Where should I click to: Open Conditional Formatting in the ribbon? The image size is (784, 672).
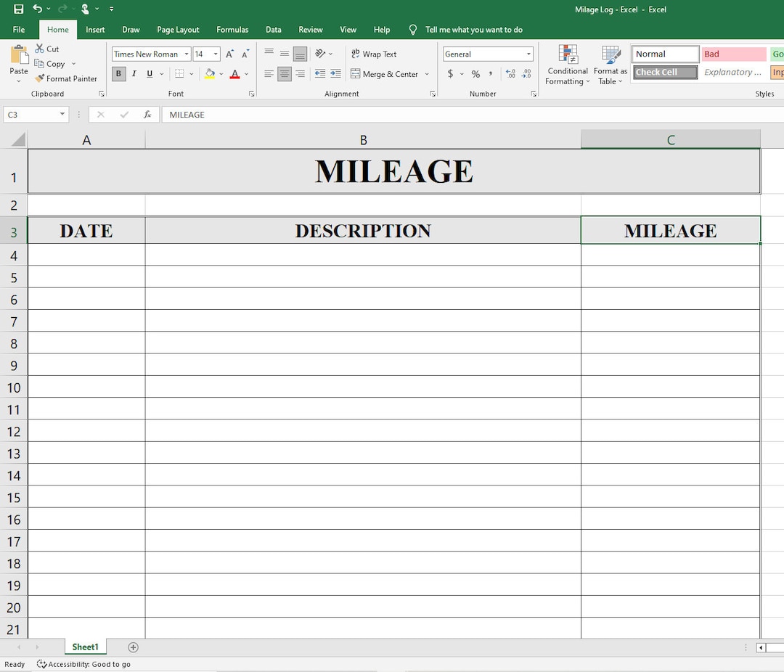[x=567, y=64]
